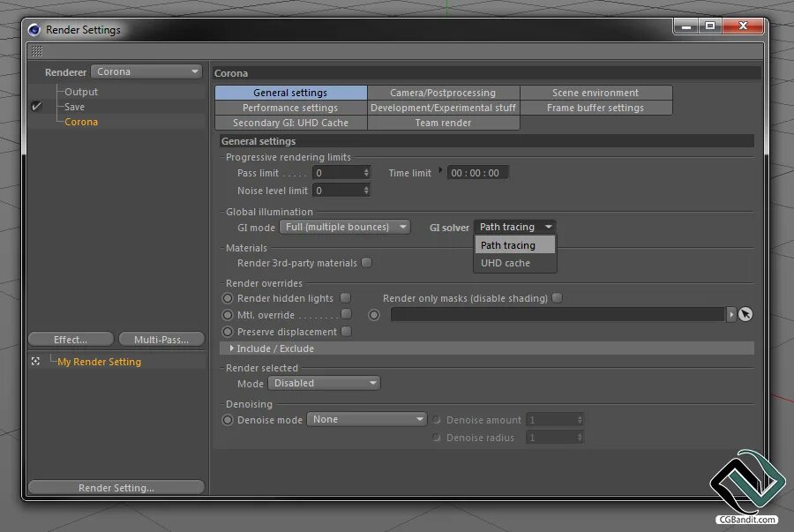This screenshot has width=794, height=532.
Task: Click the radio dot beside Mtl. override
Action: [x=228, y=315]
